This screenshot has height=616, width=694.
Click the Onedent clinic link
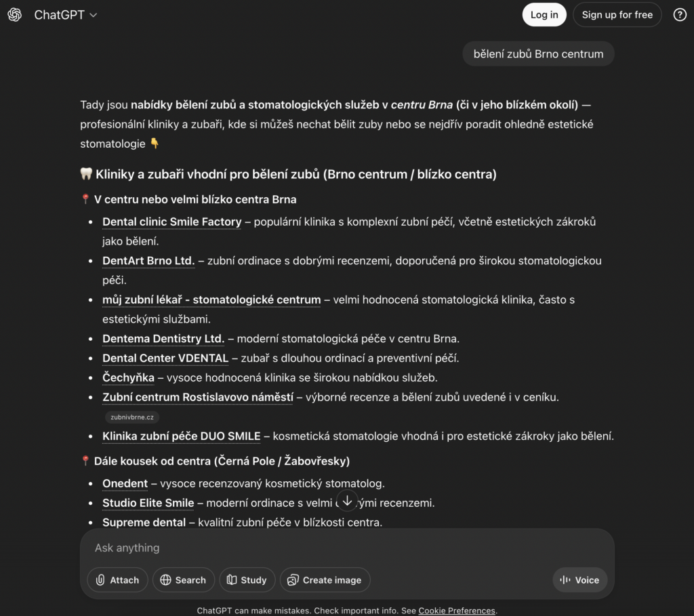coord(125,483)
